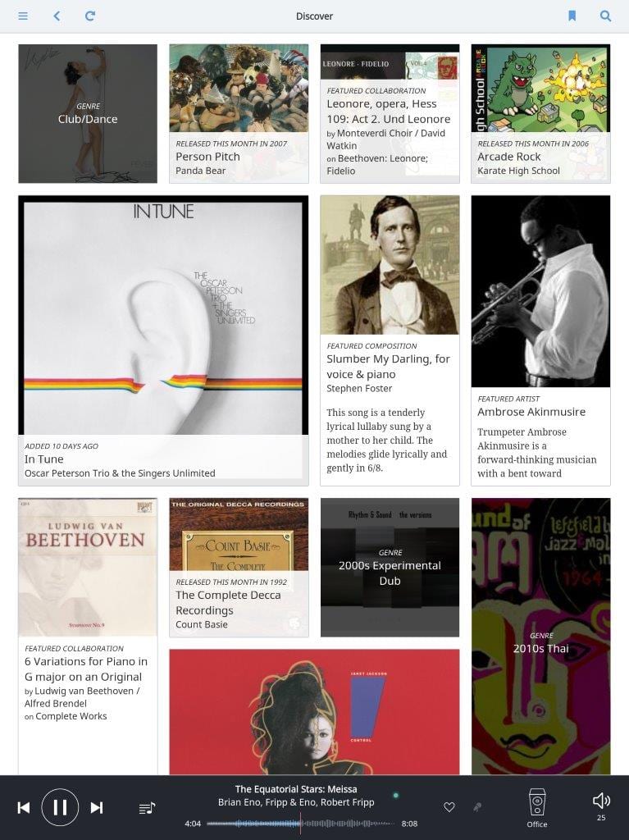The width and height of the screenshot is (629, 840).
Task: Skip to previous track
Action: (24, 807)
